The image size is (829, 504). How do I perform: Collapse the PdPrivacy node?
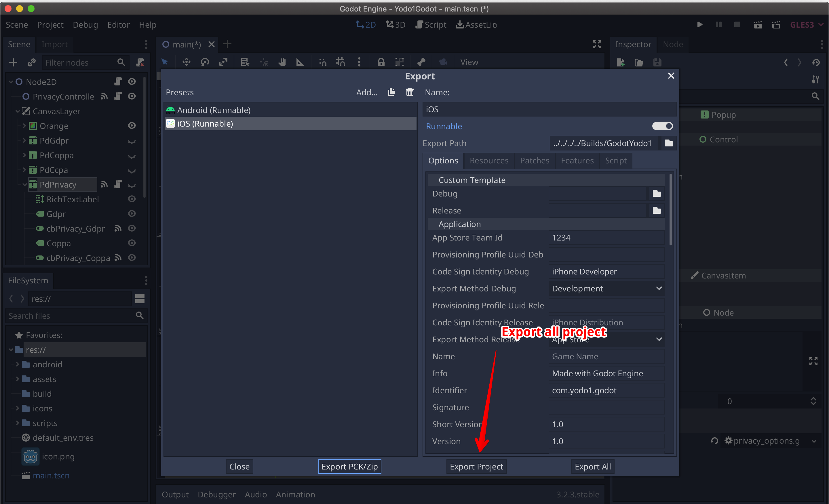tap(24, 185)
